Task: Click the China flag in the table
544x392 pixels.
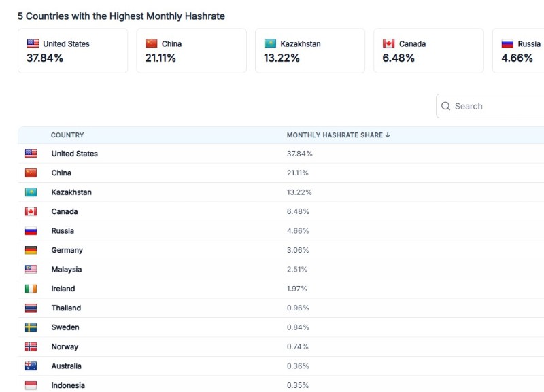Action: click(31, 173)
